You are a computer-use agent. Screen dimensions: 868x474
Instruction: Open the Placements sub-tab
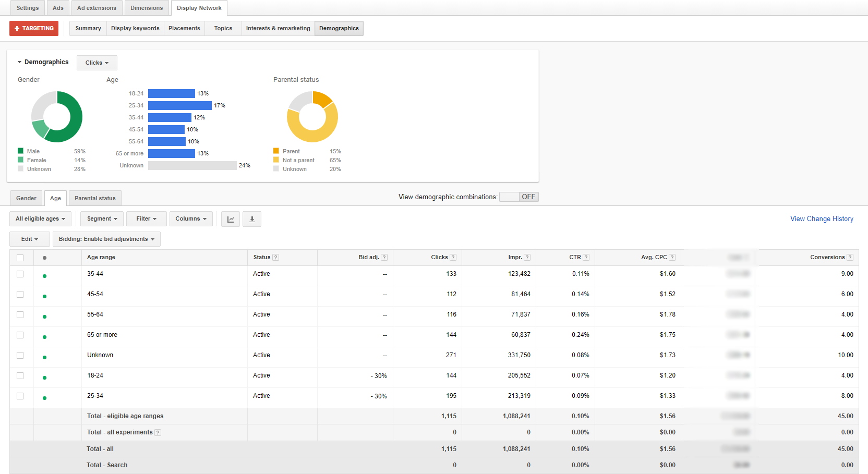(184, 28)
